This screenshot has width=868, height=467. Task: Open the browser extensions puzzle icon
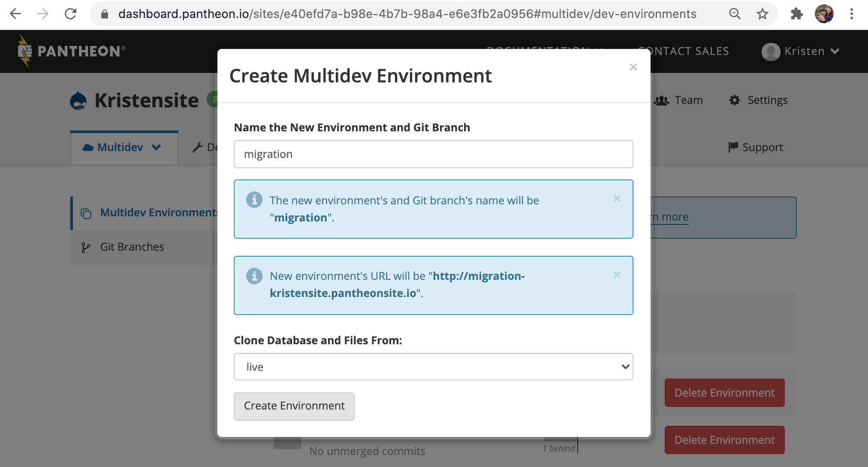pyautogui.click(x=796, y=14)
